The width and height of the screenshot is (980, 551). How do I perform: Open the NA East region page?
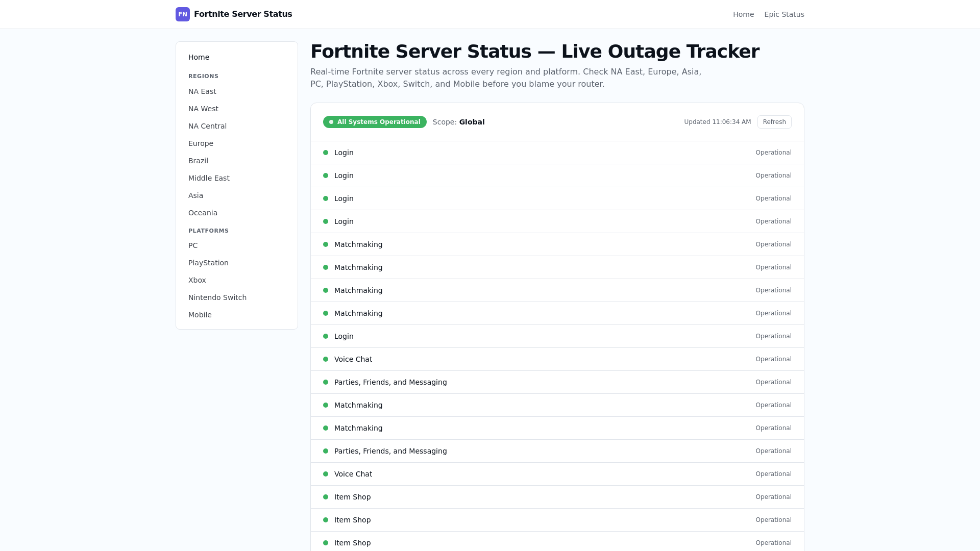[x=237, y=91]
